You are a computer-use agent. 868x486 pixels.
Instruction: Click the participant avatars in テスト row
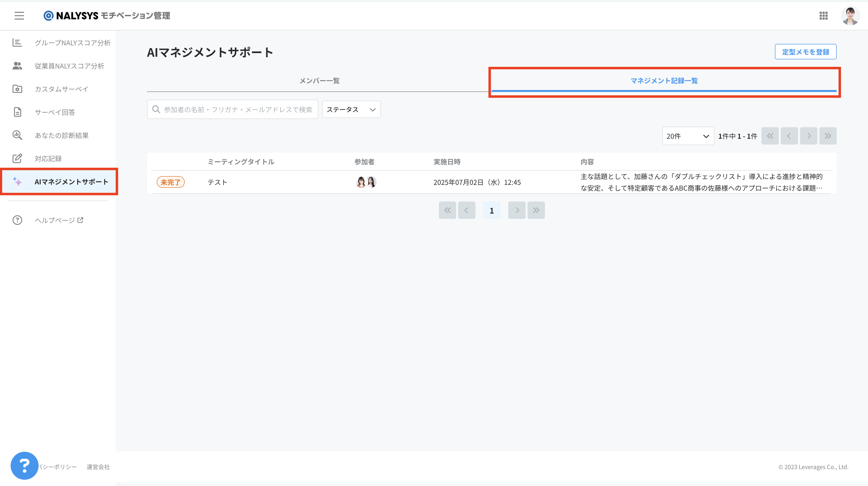coord(366,182)
